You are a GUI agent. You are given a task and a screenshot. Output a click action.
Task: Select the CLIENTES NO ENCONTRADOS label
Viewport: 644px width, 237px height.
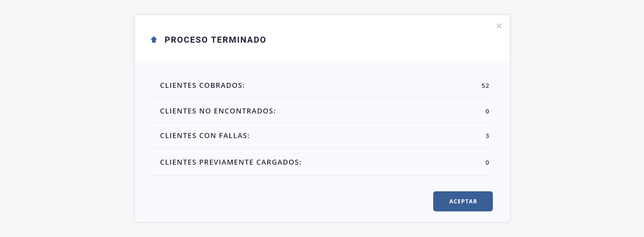218,111
